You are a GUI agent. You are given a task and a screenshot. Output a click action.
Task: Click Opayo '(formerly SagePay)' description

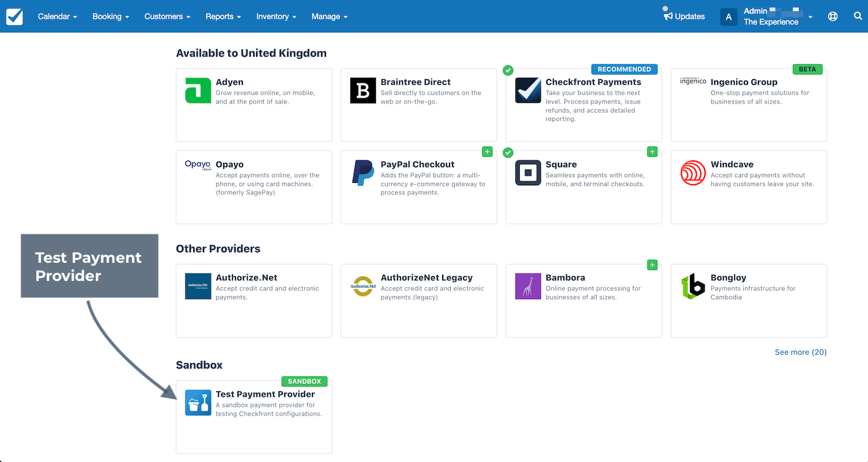click(x=245, y=193)
